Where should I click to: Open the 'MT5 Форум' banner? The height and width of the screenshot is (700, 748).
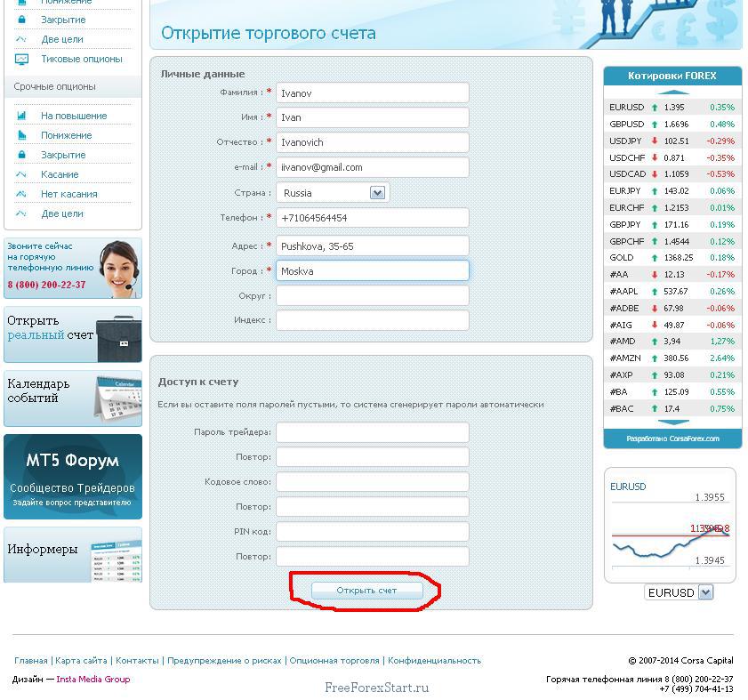73,476
